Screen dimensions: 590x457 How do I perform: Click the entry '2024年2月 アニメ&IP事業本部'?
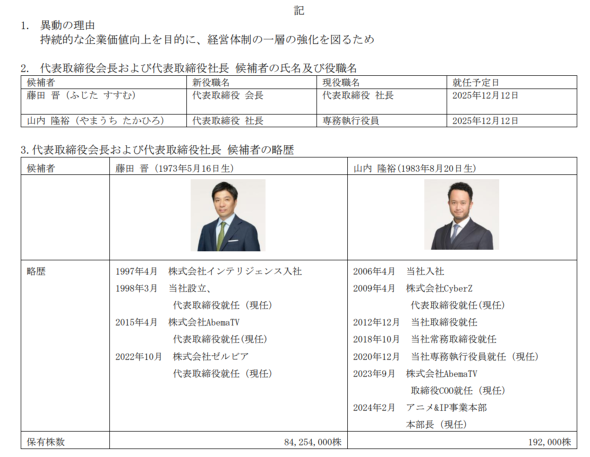click(x=420, y=407)
